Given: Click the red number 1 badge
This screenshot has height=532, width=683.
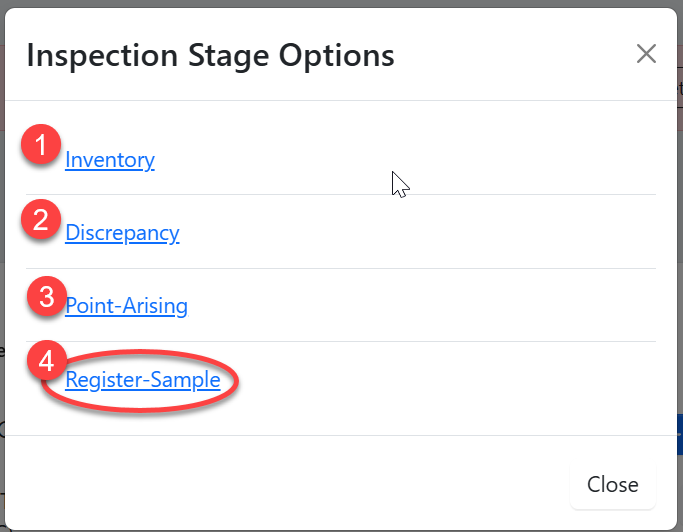Looking at the screenshot, I should (41, 146).
